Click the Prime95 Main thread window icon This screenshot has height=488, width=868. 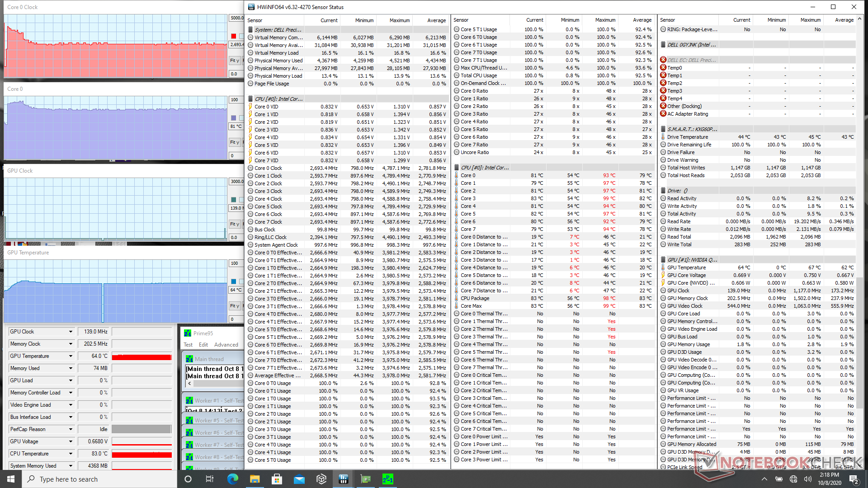[x=189, y=359]
